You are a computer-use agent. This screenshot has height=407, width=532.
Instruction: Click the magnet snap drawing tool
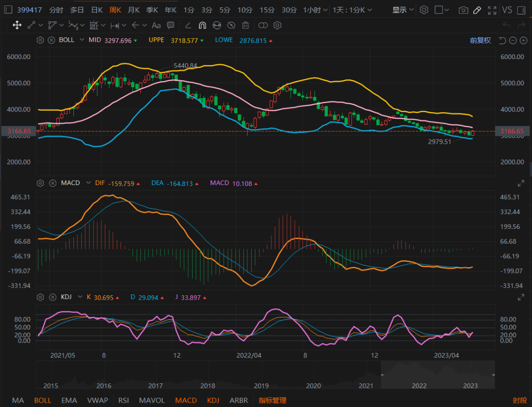click(x=202, y=26)
